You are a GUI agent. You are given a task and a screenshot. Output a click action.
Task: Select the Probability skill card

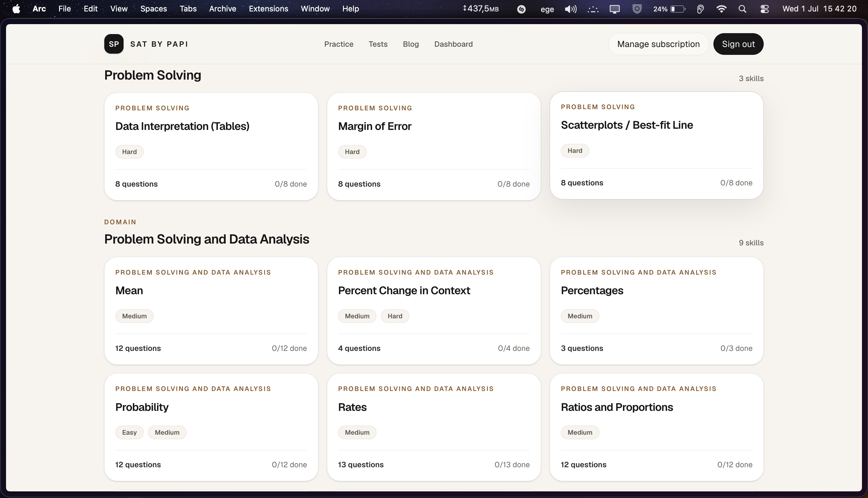pos(211,427)
